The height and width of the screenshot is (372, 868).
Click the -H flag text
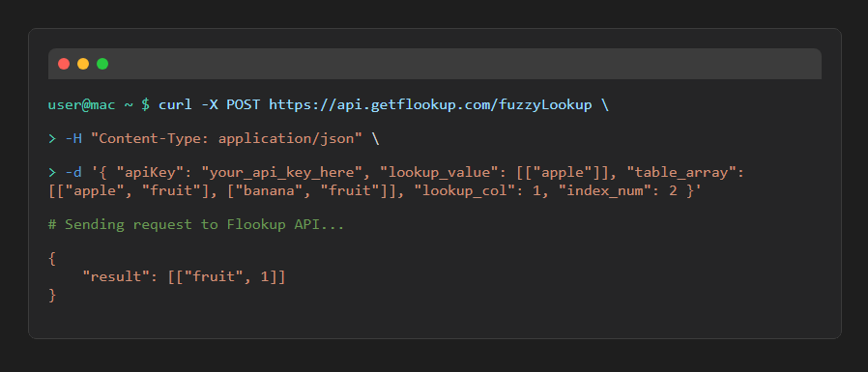click(x=73, y=138)
